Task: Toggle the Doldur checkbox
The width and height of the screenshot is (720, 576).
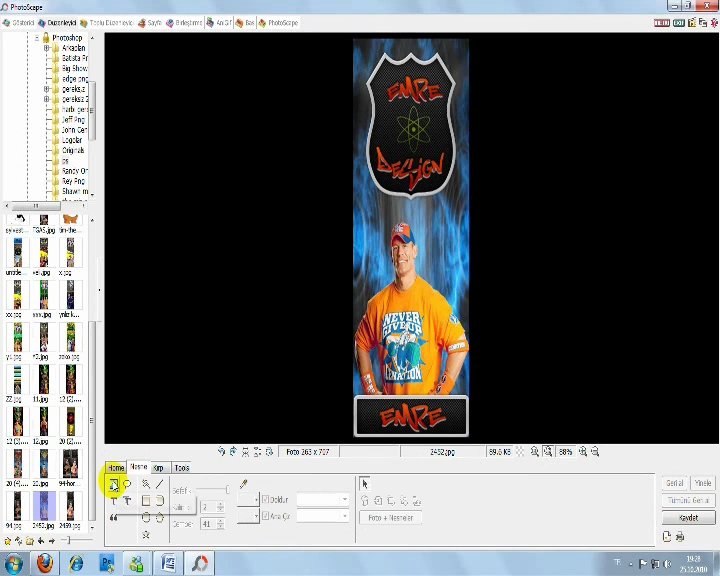Action: [265, 499]
